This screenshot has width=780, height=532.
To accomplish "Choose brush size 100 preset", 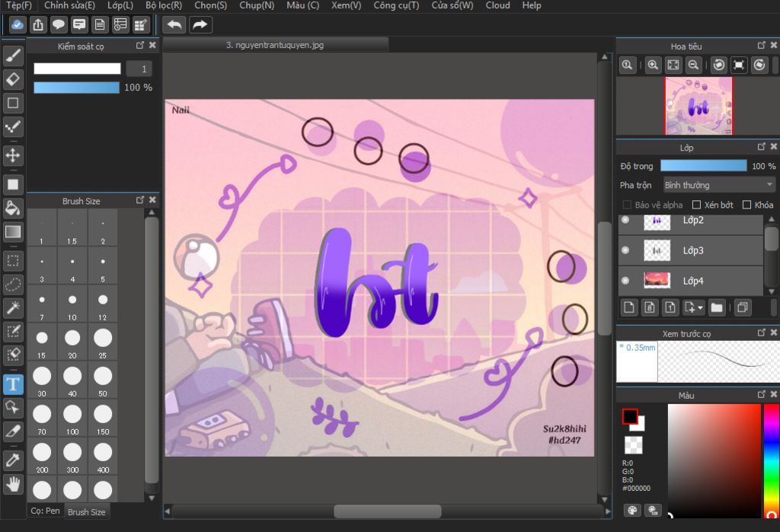I will pos(72,419).
